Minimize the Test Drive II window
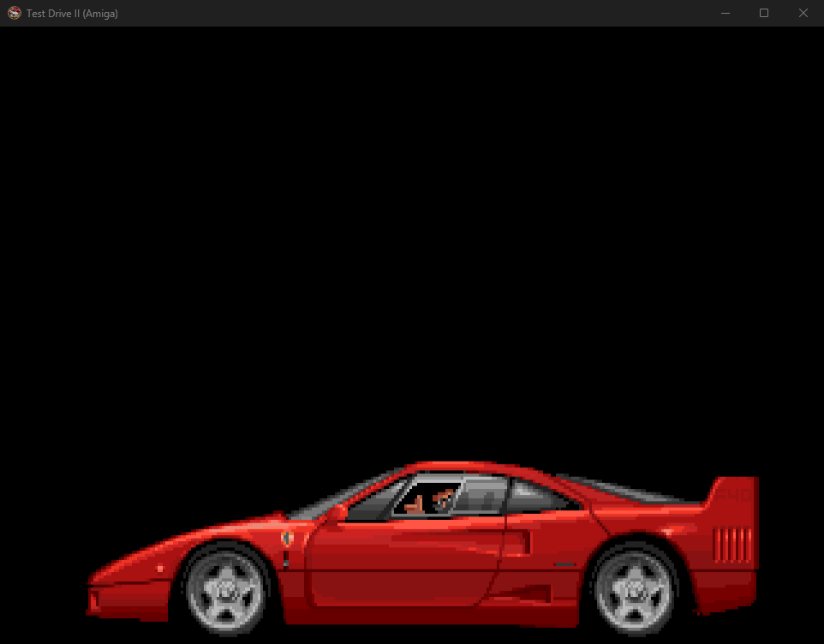Screen dimensions: 824x644 click(x=725, y=13)
